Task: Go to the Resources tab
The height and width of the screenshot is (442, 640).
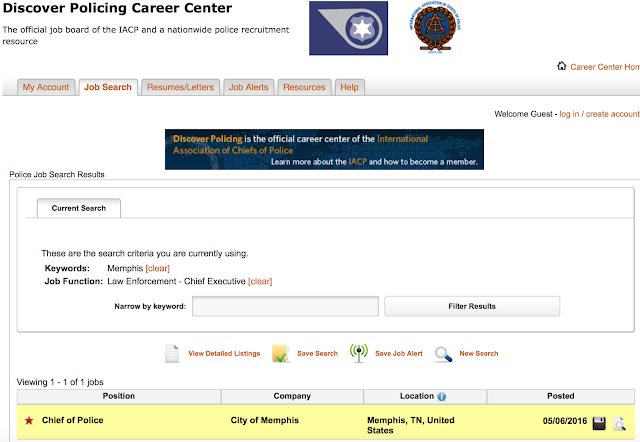Action: click(x=304, y=87)
